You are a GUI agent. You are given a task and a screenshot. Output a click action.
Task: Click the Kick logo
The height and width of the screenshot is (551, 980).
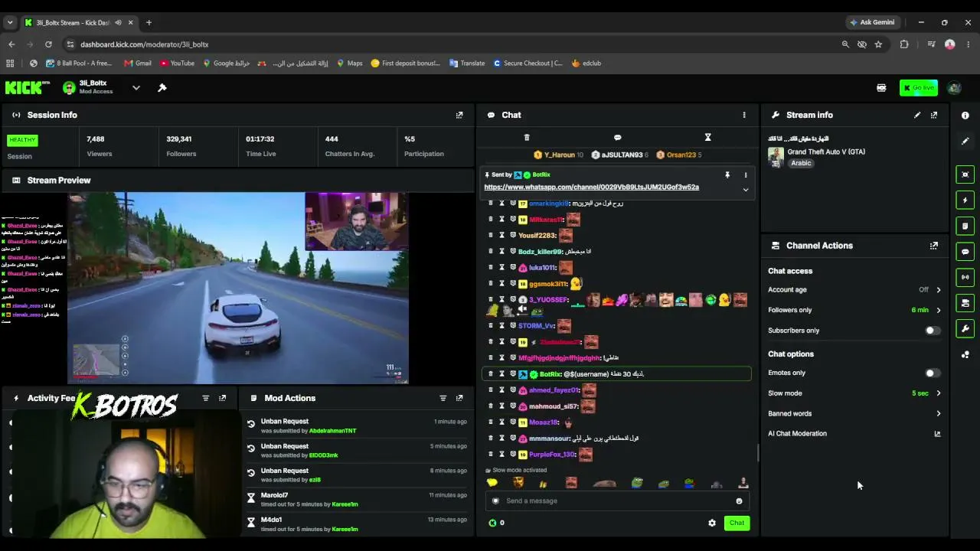[x=28, y=88]
